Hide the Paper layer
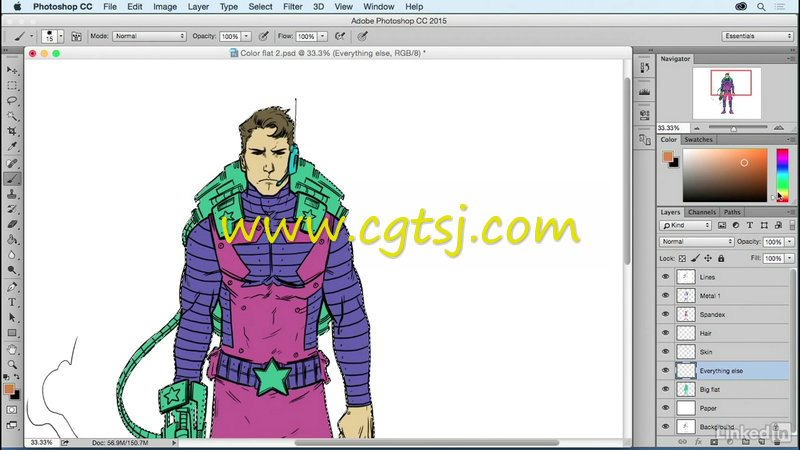 click(x=665, y=408)
